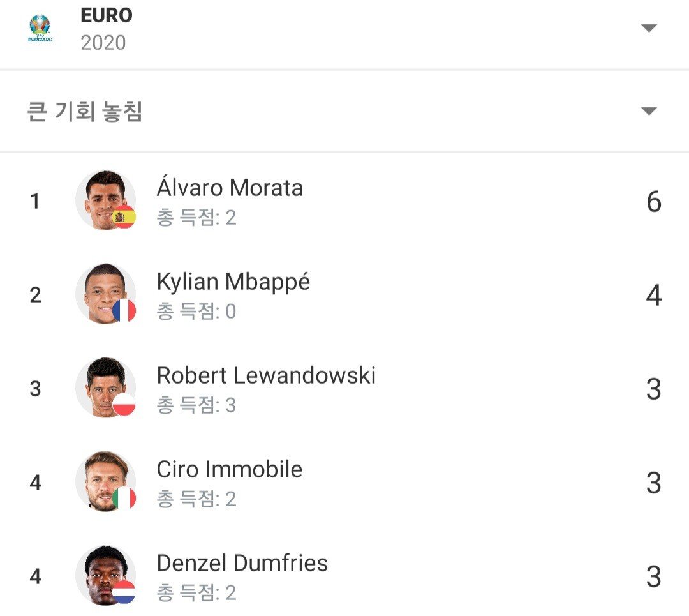Open the EURO 2020 competition dropdown arrow
The image size is (689, 616).
649,28
